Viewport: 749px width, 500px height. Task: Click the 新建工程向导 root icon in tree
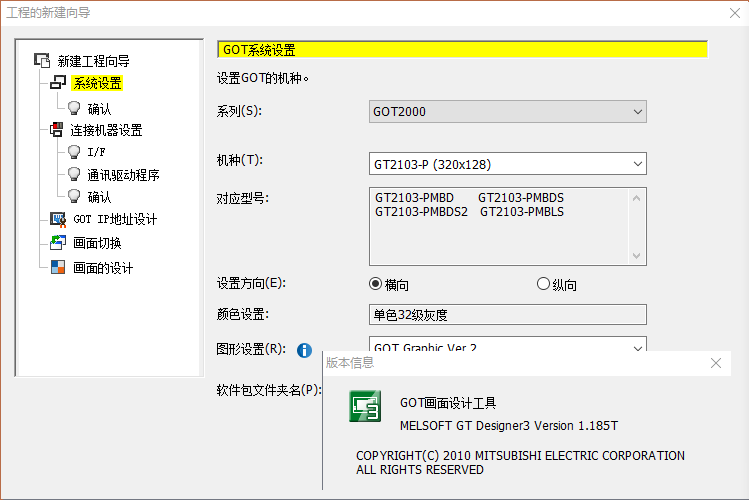42,61
